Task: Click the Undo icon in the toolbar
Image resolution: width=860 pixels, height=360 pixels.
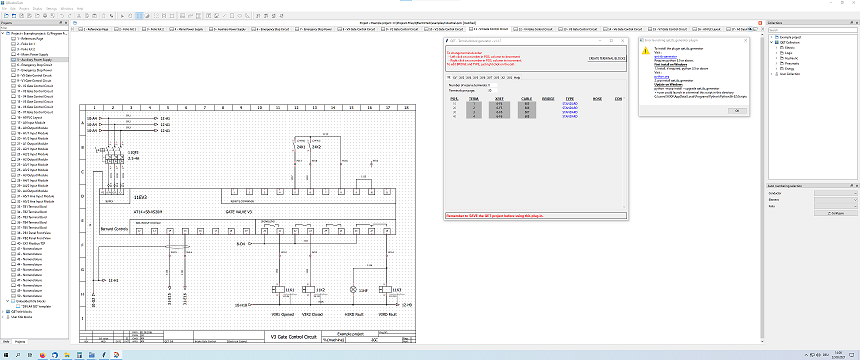Action: coord(61,15)
